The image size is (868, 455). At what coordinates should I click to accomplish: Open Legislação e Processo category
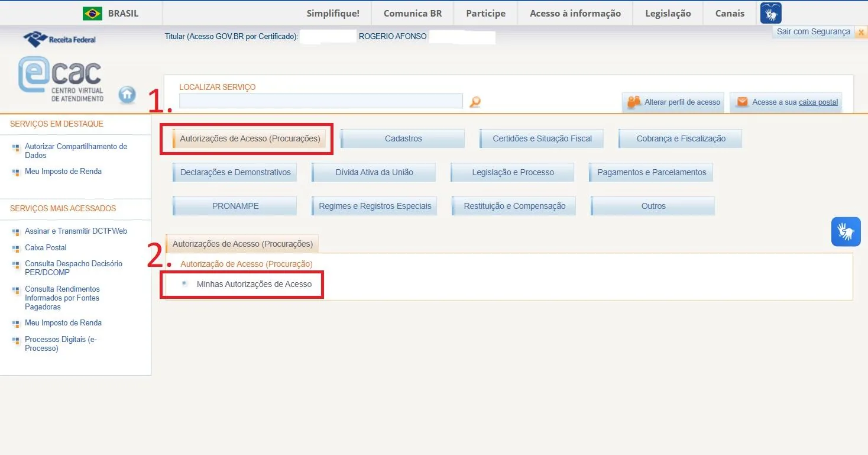[513, 172]
